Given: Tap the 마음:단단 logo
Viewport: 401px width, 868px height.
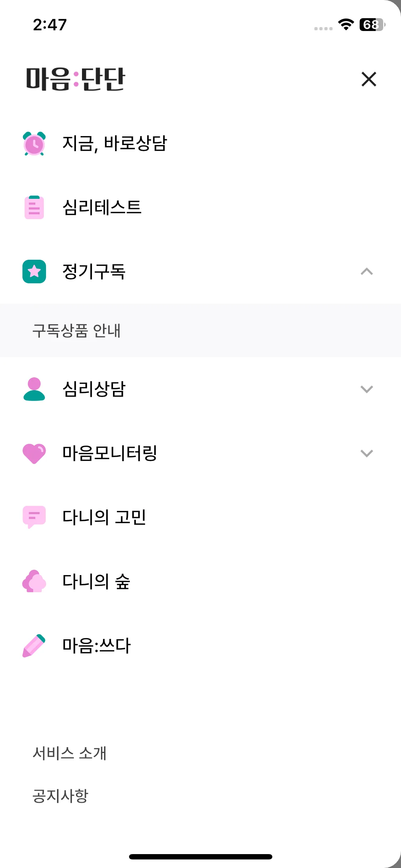Looking at the screenshot, I should point(76,79).
